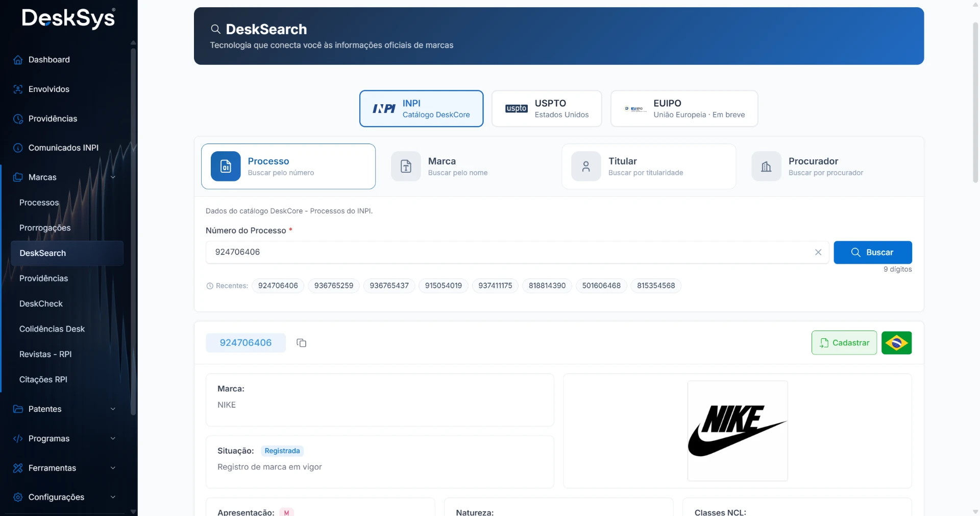Click the clock icon beside Providências
The height and width of the screenshot is (516, 980).
tap(18, 119)
